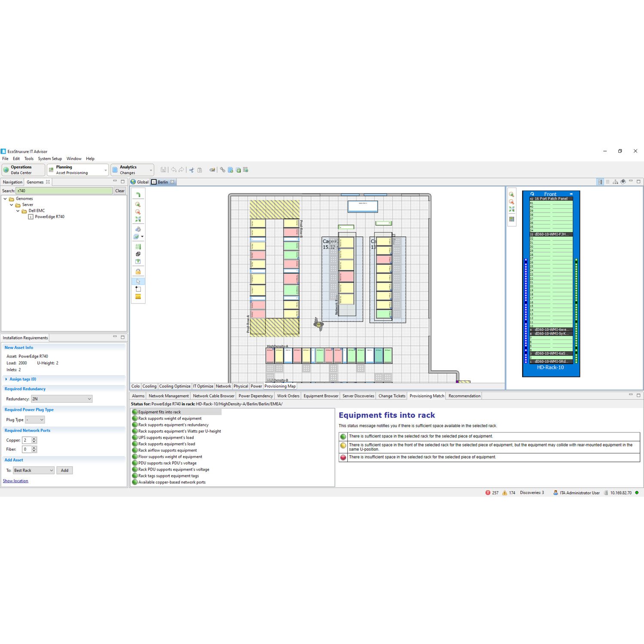Click the chain link icon in toolbar
Viewport: 644px width, 644px height.
(x=222, y=170)
